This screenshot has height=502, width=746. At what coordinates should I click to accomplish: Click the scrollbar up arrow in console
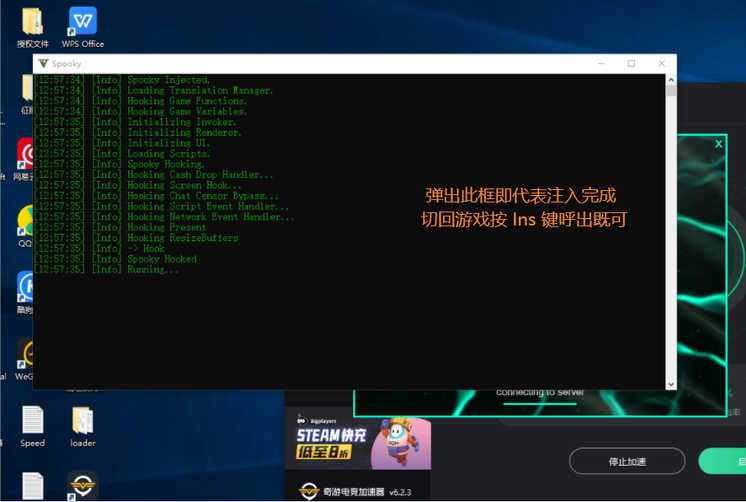[671, 80]
